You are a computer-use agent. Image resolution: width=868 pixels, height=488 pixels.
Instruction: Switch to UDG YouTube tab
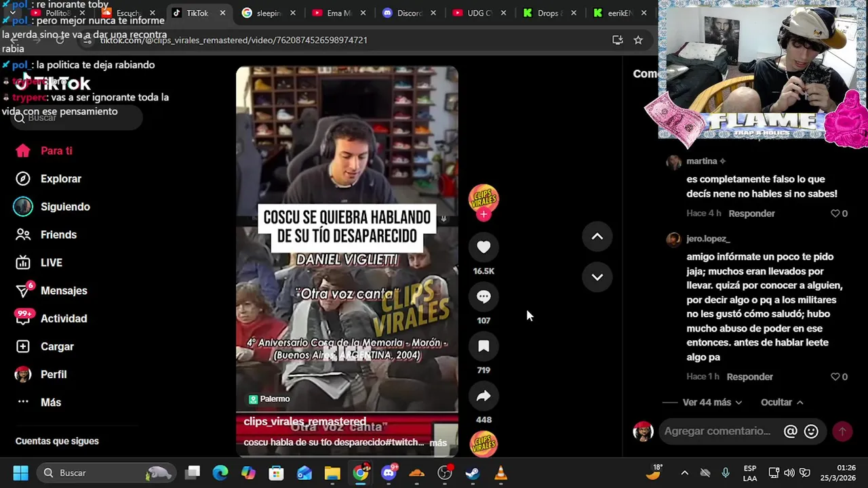479,13
